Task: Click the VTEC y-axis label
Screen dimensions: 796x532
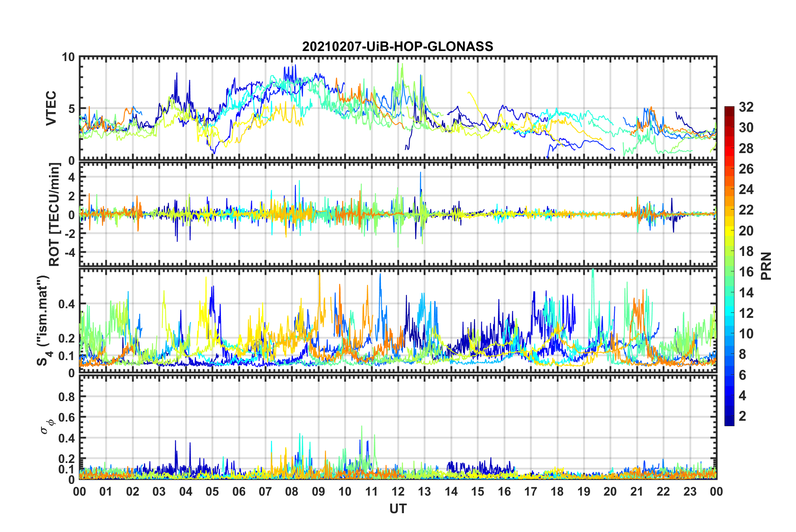Action: tap(51, 108)
